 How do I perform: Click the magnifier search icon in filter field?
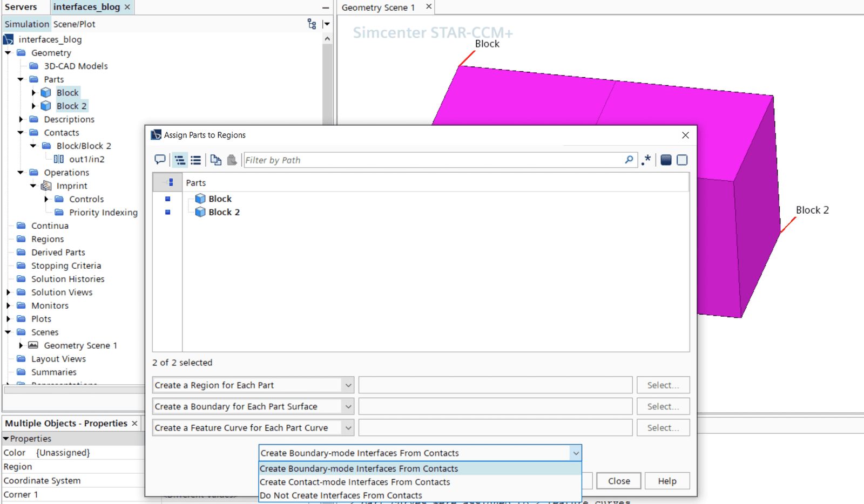point(629,160)
